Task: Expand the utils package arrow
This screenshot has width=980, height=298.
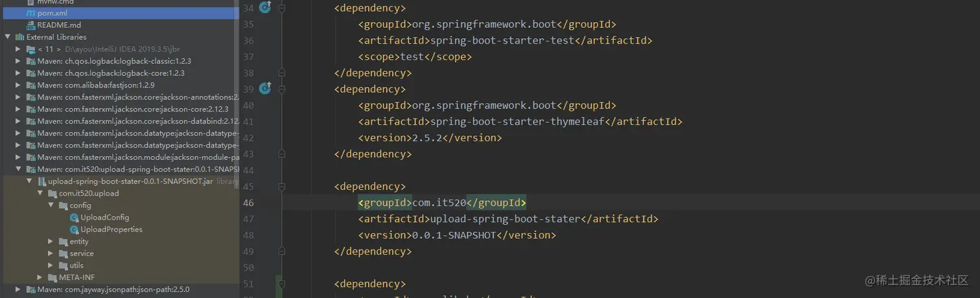Action: (x=51, y=266)
